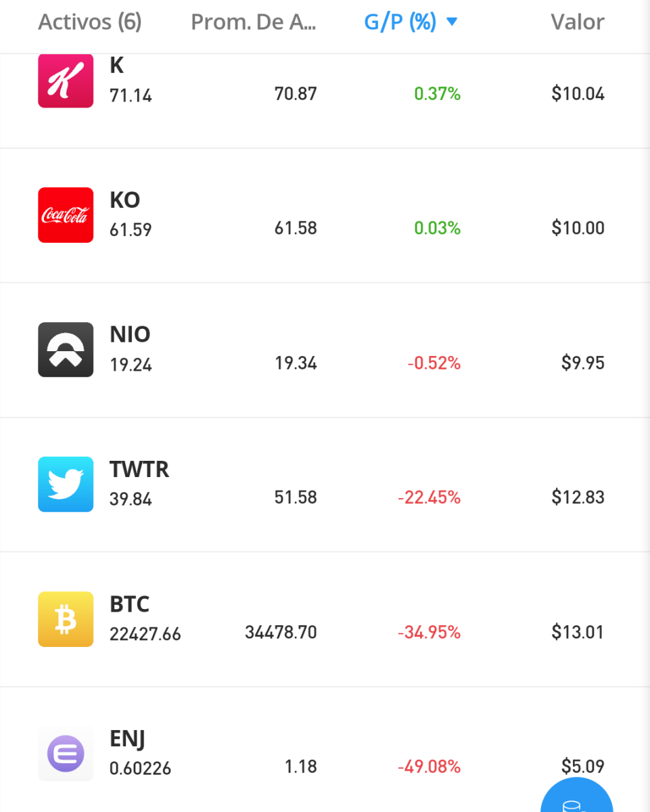Screen dimensions: 650x812
Task: Sort by the Valor column header
Action: (578, 22)
